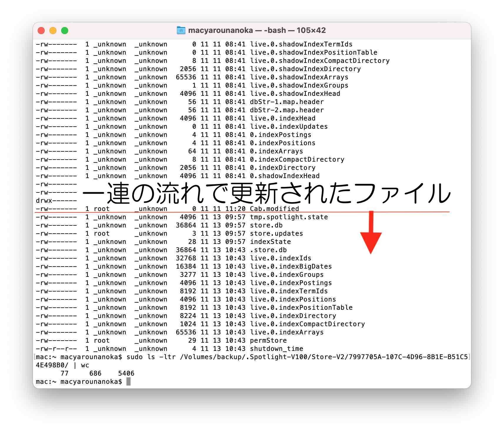Click the live.0.indexGroups filename

tap(287, 274)
